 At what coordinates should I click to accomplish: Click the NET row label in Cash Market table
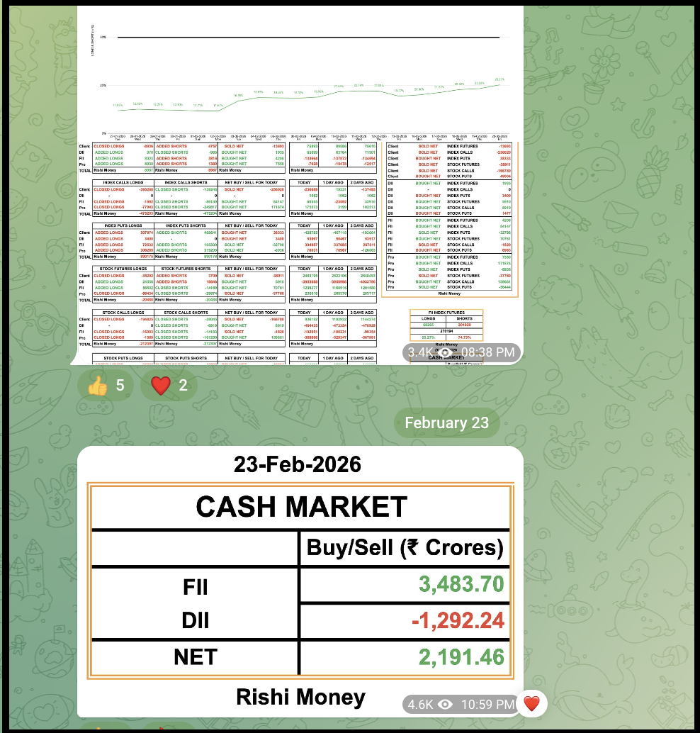point(196,657)
